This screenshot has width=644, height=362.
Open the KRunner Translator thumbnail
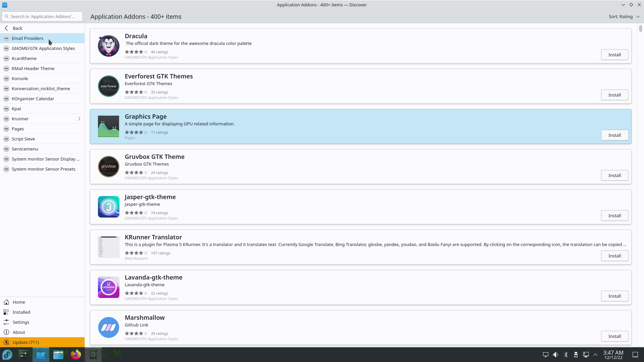pyautogui.click(x=108, y=247)
